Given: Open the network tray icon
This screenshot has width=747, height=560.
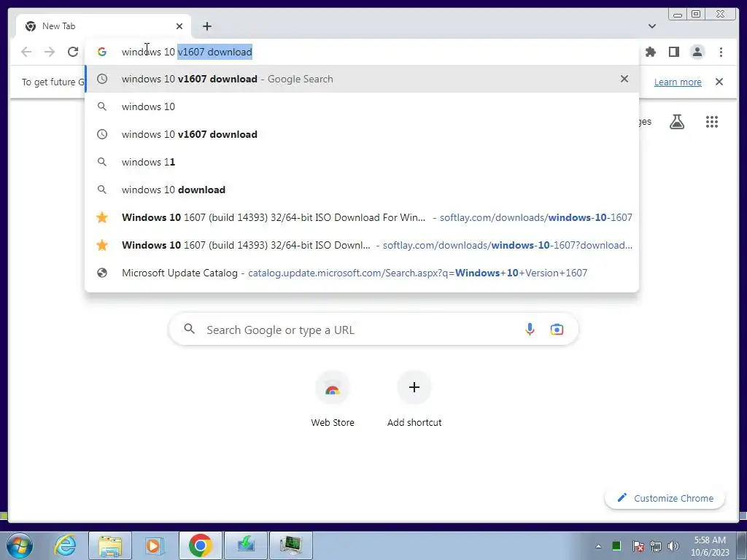Looking at the screenshot, I should tap(656, 546).
